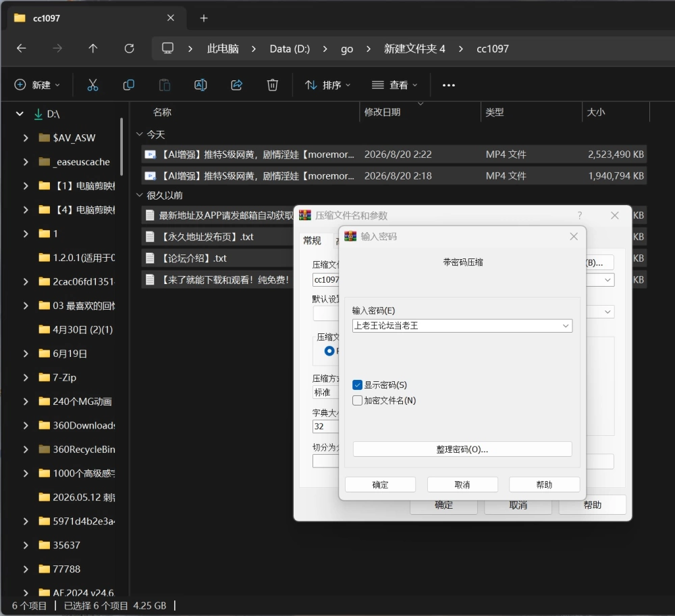Go to 新建文件夹 4 breadcrumb
Screen dimensions: 675x616
[414, 49]
